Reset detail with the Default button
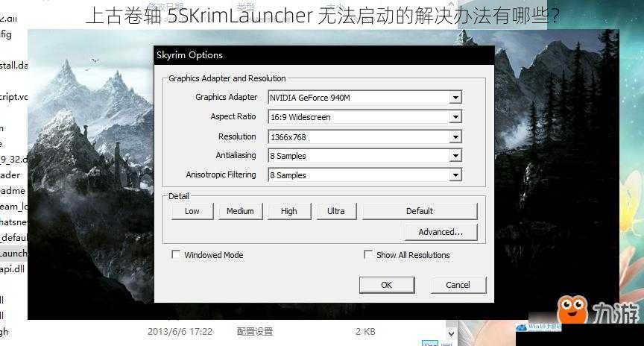This screenshot has height=346, width=644. 420,211
